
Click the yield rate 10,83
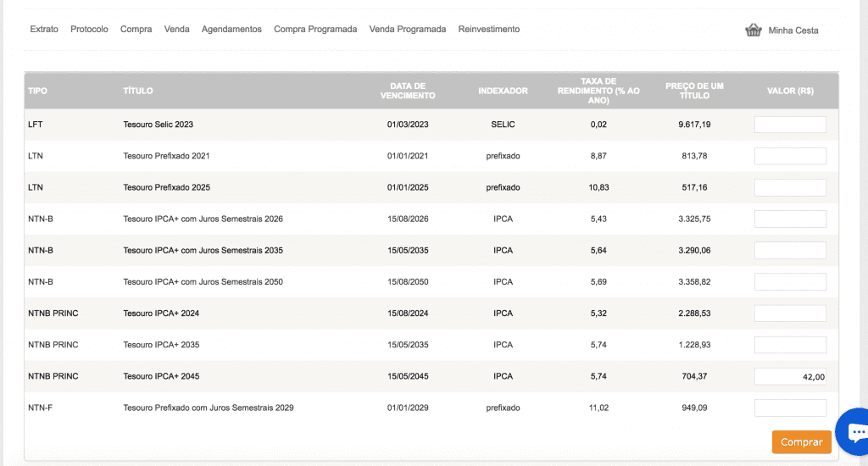pos(598,187)
